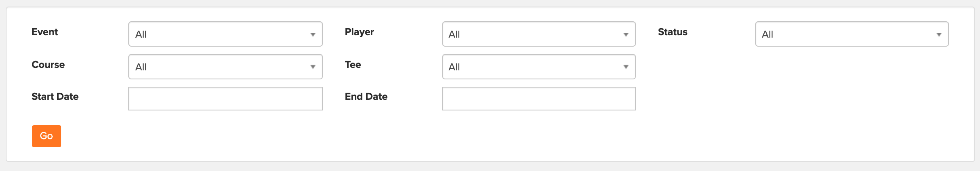980x171 pixels.
Task: Expand the Tee filter dropdown
Action: [539, 67]
